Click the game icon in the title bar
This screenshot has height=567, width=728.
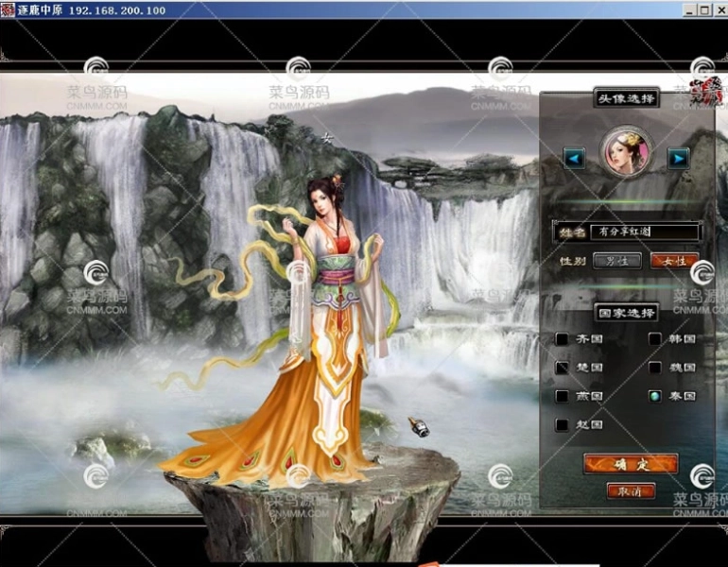pos(8,9)
